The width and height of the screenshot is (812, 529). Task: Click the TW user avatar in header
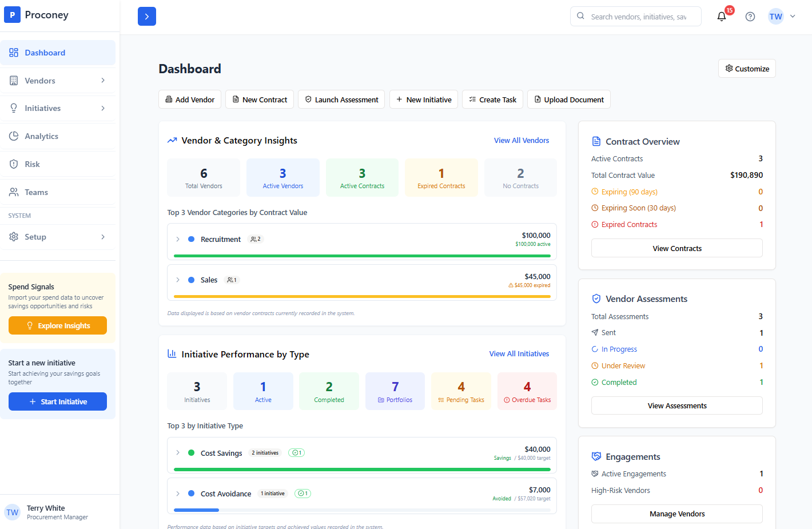click(775, 17)
